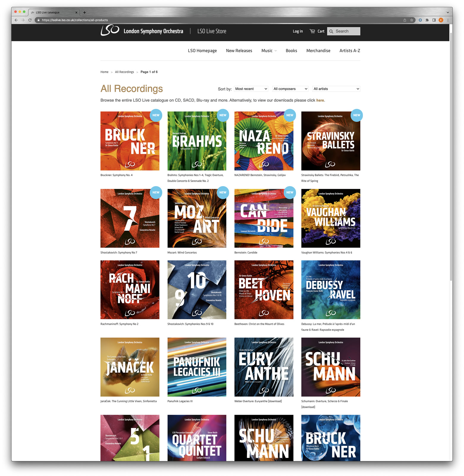Click 'Bernstein: Candide' title text
464x476 pixels.
pos(246,253)
